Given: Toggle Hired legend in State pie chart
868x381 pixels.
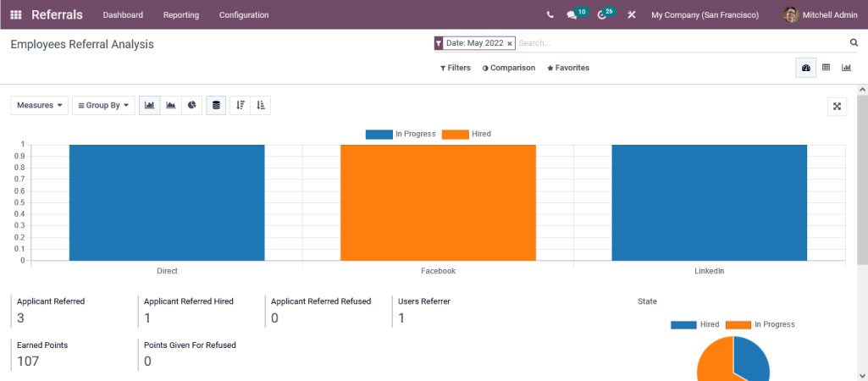Looking at the screenshot, I should coord(694,324).
